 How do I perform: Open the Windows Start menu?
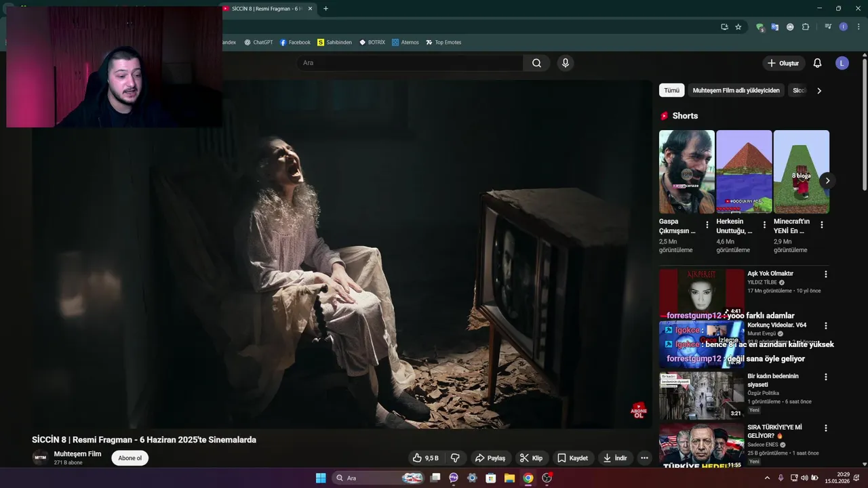pyautogui.click(x=321, y=478)
